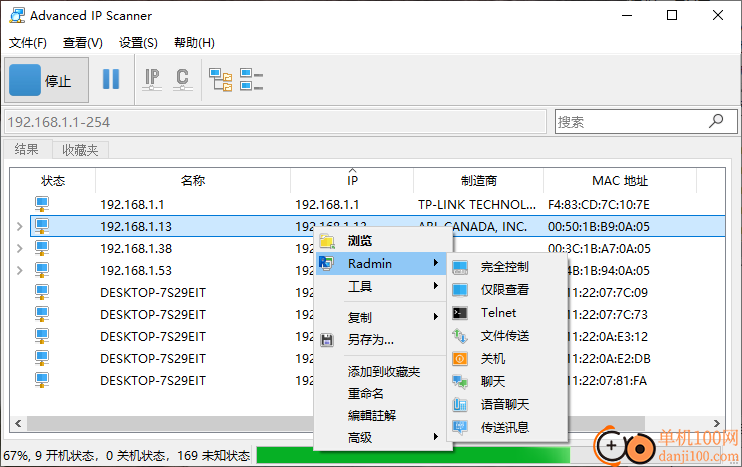Switch to the 收藏夹 tab
The image size is (742, 467).
pos(80,150)
